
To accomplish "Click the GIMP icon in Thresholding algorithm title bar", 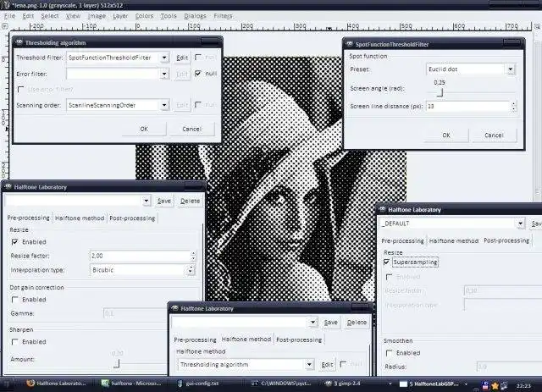I will [x=19, y=42].
